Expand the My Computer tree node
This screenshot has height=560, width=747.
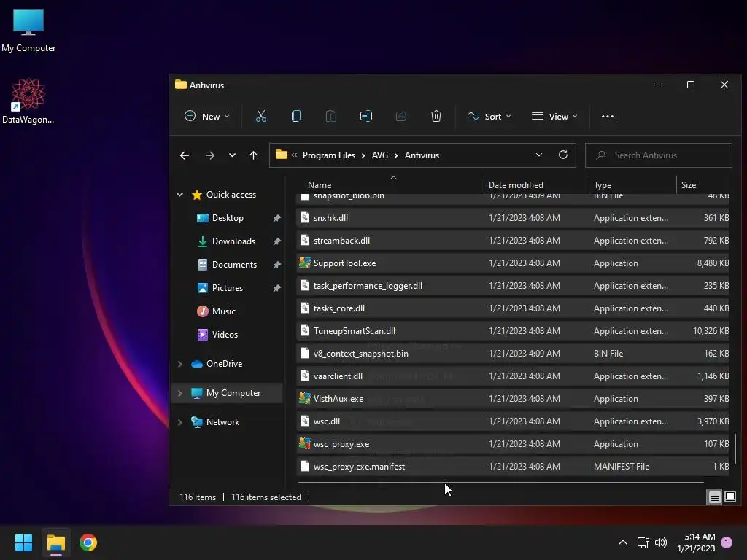(180, 393)
